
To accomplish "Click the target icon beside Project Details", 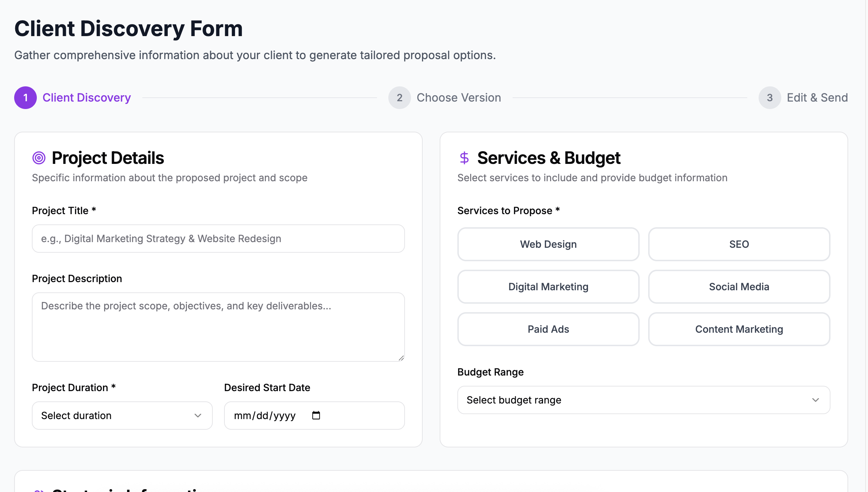I will [x=39, y=158].
